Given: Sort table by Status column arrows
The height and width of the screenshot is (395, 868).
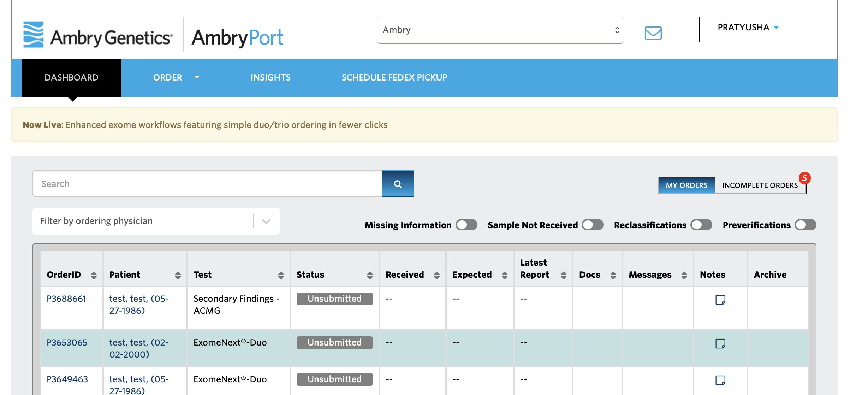Looking at the screenshot, I should tap(370, 275).
